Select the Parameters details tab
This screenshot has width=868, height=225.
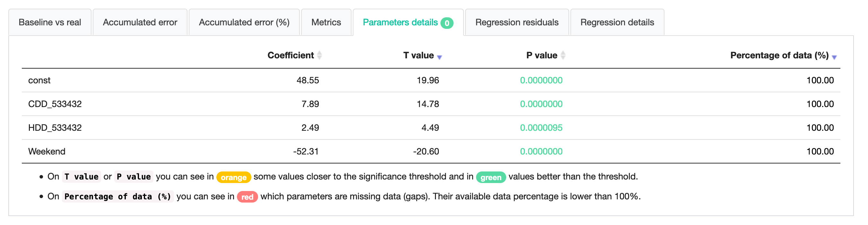click(x=408, y=22)
